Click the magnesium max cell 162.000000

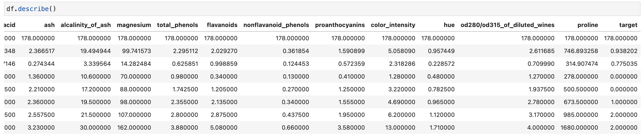[x=134, y=128]
